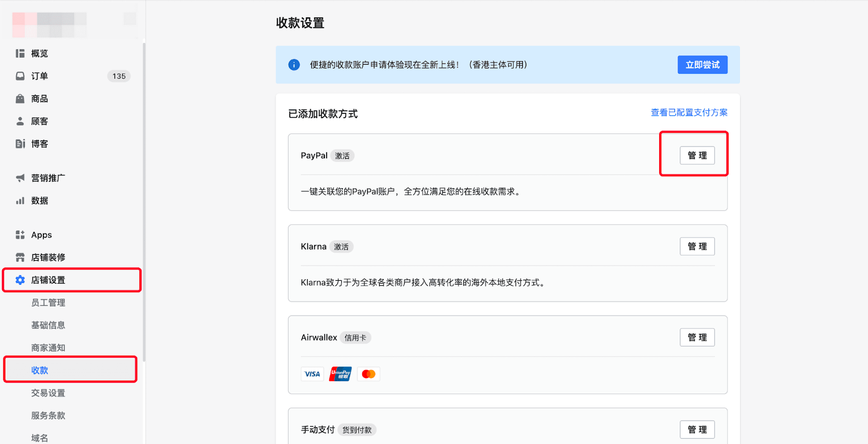The image size is (868, 444).
Task: Click the 店铺装修 storefront icon
Action: [x=20, y=257]
